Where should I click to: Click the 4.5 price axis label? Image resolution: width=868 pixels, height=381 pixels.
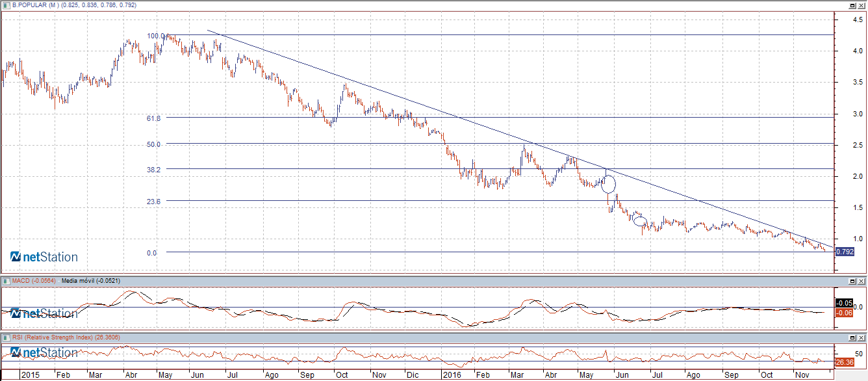[x=858, y=20]
